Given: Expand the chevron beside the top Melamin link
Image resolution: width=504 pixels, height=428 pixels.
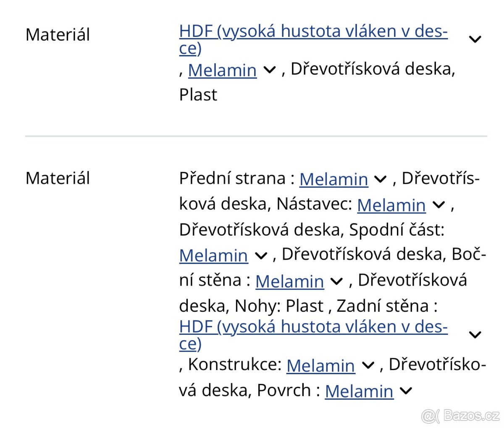Looking at the screenshot, I should click(x=270, y=69).
